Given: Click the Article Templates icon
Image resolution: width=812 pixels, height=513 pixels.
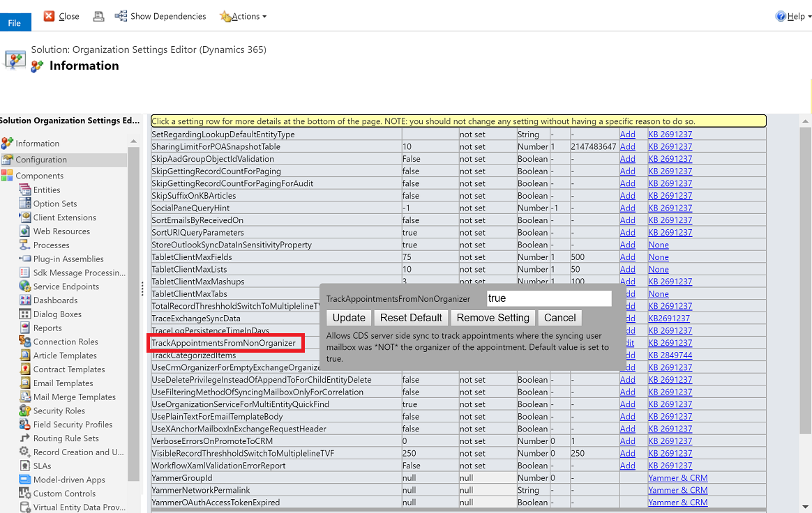Looking at the screenshot, I should [25, 355].
